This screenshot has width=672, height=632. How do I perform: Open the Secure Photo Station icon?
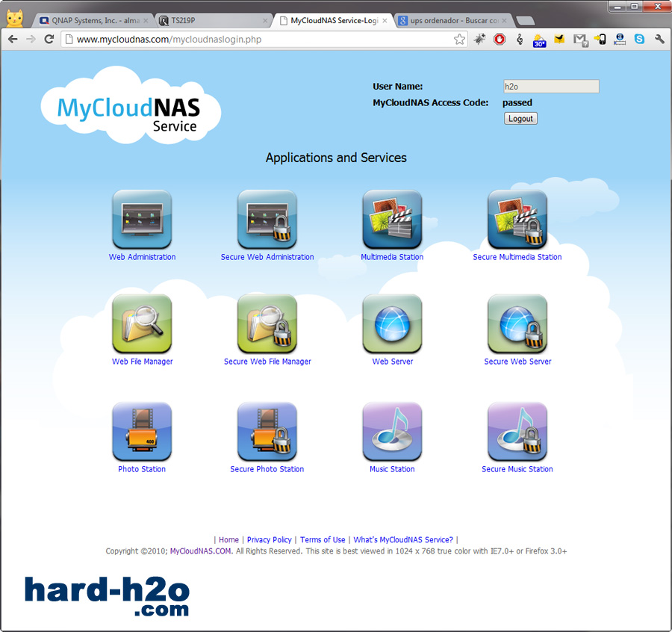[267, 431]
